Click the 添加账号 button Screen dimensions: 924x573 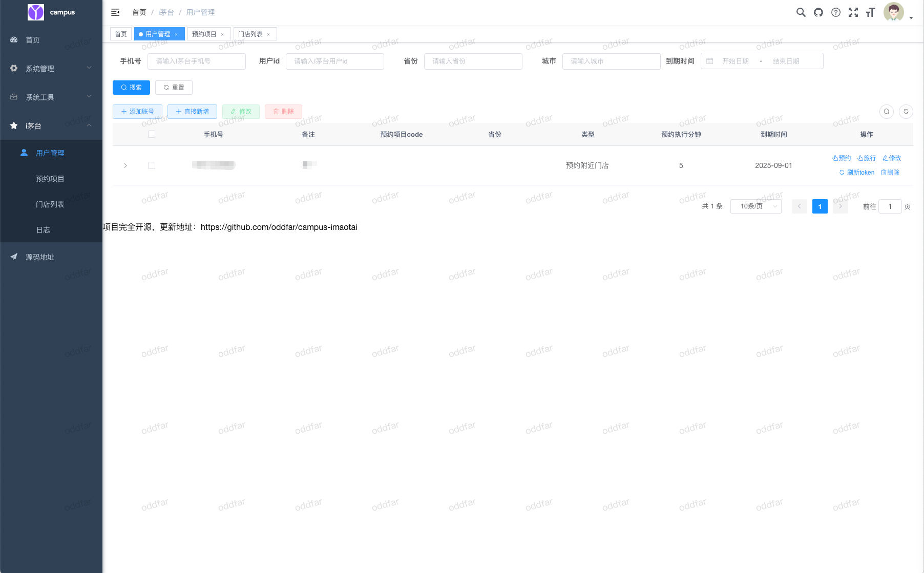[x=137, y=112]
